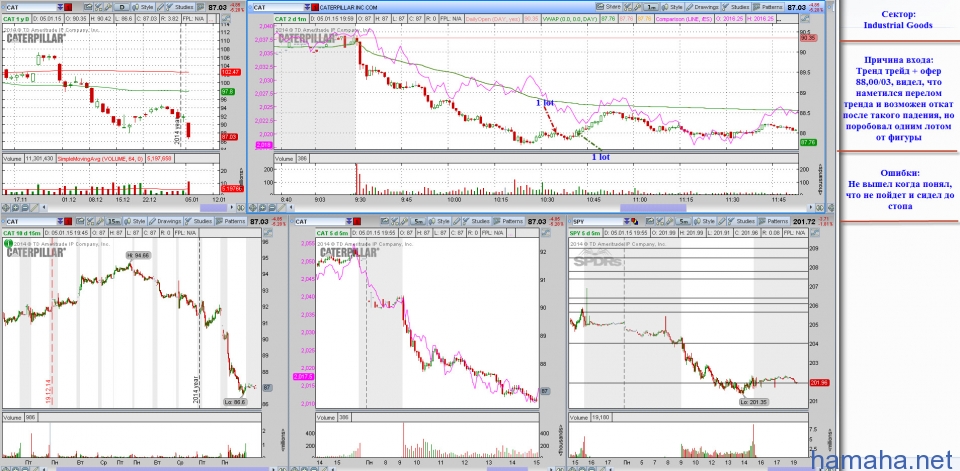Image resolution: width=960 pixels, height=471 pixels.
Task: Click the SimpleMovingAvg volume study label
Action: pos(101,159)
